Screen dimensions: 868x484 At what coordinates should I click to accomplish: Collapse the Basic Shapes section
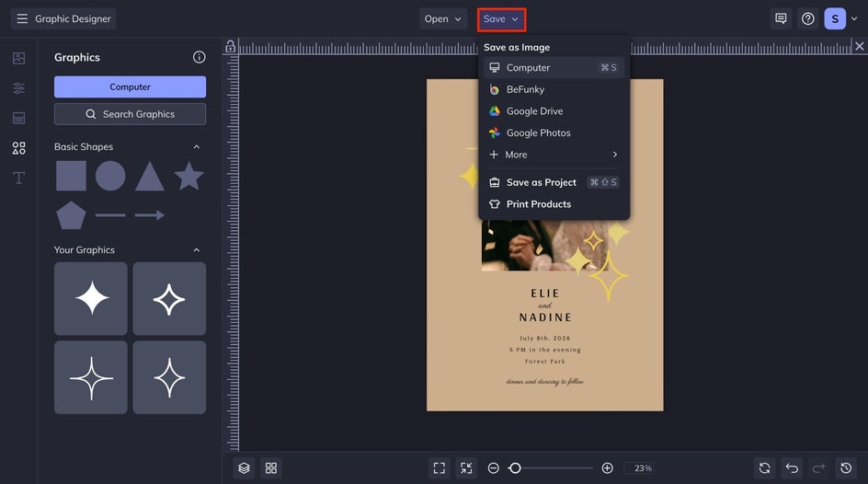196,146
